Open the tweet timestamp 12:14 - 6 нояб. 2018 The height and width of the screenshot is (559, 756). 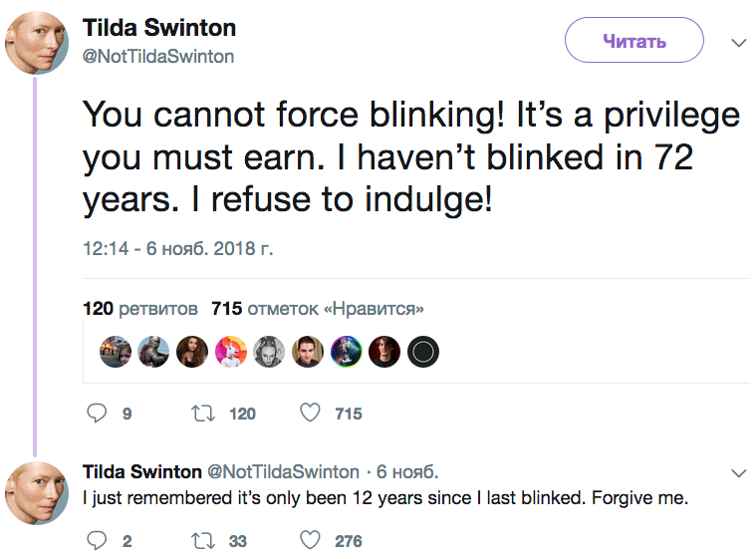click(178, 249)
